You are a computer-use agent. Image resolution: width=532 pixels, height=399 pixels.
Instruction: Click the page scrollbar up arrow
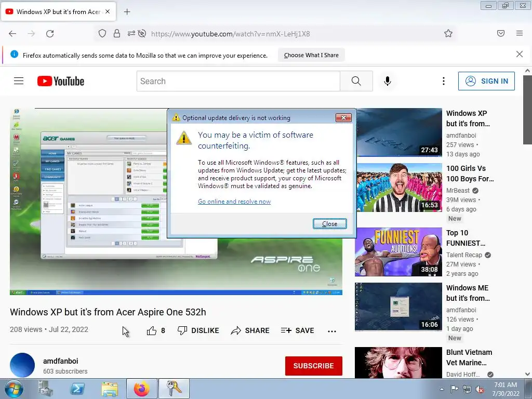pos(527,71)
